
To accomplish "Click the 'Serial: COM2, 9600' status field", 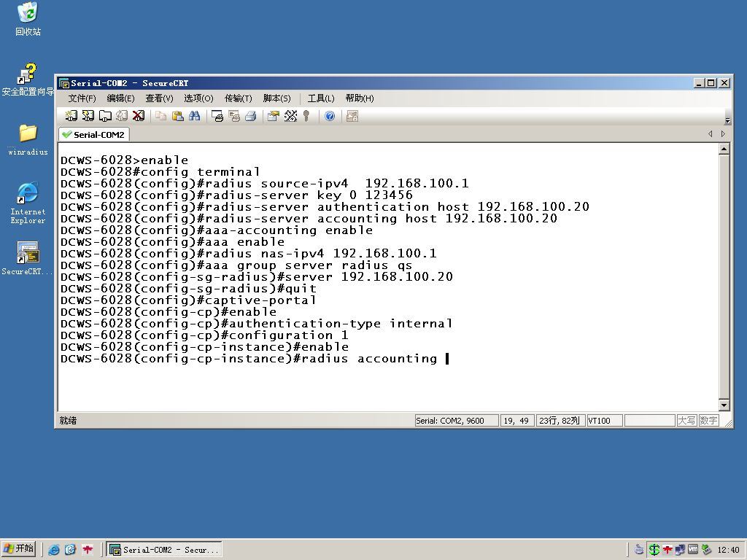I will pos(457,421).
